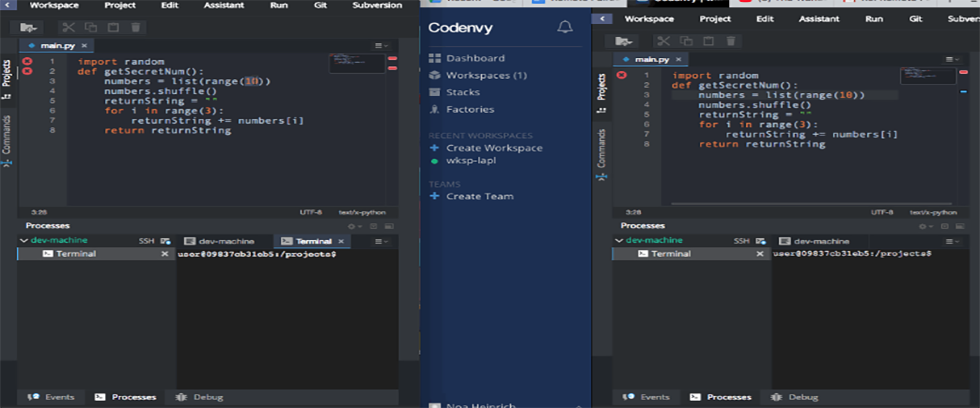This screenshot has height=408, width=980.
Task: Switch to the Events tab in left IDE
Action: coord(52,397)
